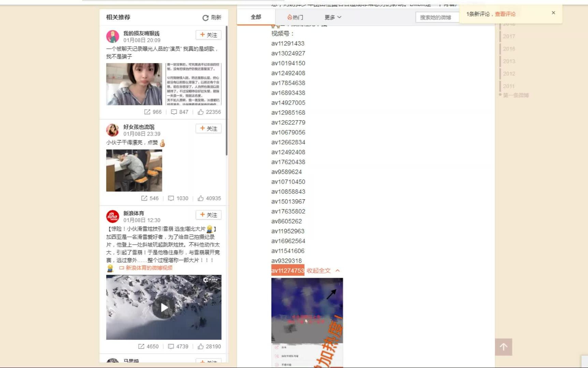Open avatar of 好女孩也流氓
The width and height of the screenshot is (588, 368).
click(x=113, y=130)
